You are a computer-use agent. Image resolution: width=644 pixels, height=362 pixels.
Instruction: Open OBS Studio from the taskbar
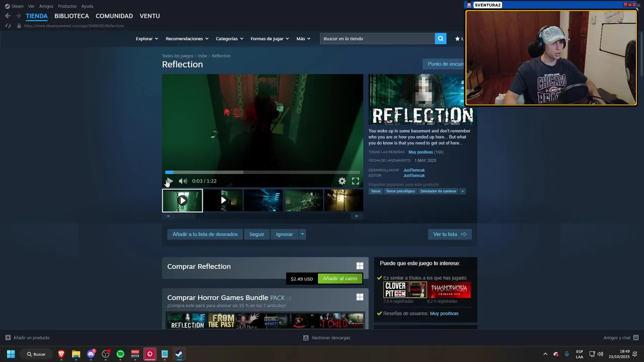click(x=106, y=354)
